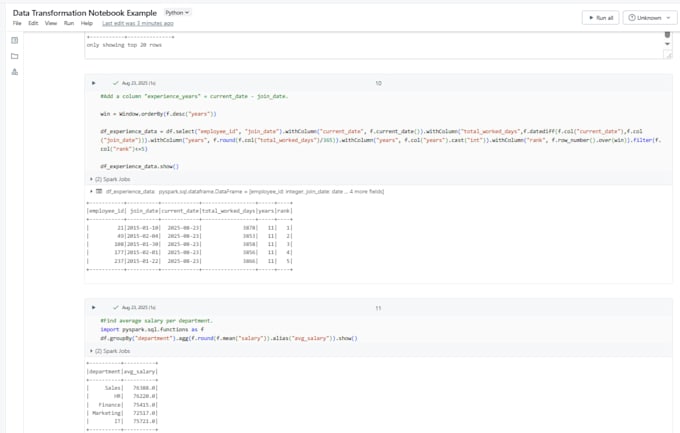The width and height of the screenshot is (680, 433).
Task: Click the table icon beside df_experience_data
Action: coord(99,191)
